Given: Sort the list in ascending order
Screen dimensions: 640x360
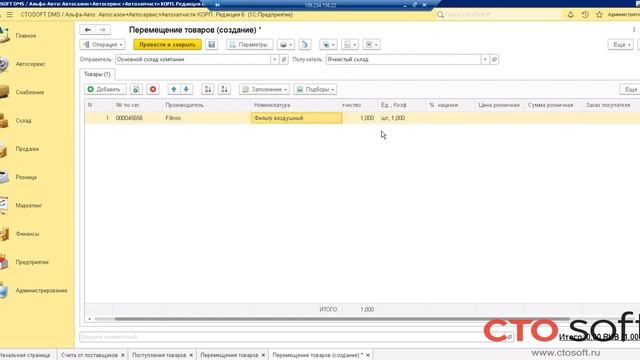Looking at the screenshot, I should tap(208, 89).
